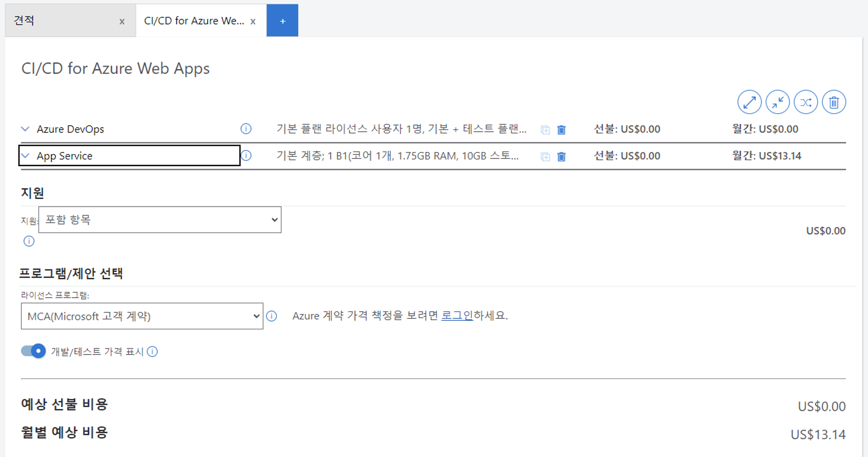Viewport: 868px width, 457px height.
Task: Click the collapse all services icon
Action: click(777, 102)
